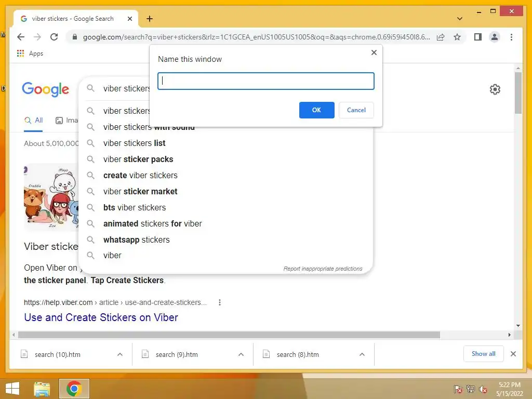Open the side panel icon
Image resolution: width=532 pixels, height=399 pixels.
coord(478,37)
